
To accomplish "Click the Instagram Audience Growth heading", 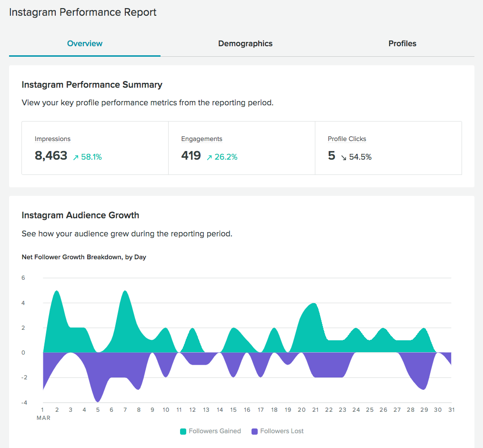I will (80, 215).
